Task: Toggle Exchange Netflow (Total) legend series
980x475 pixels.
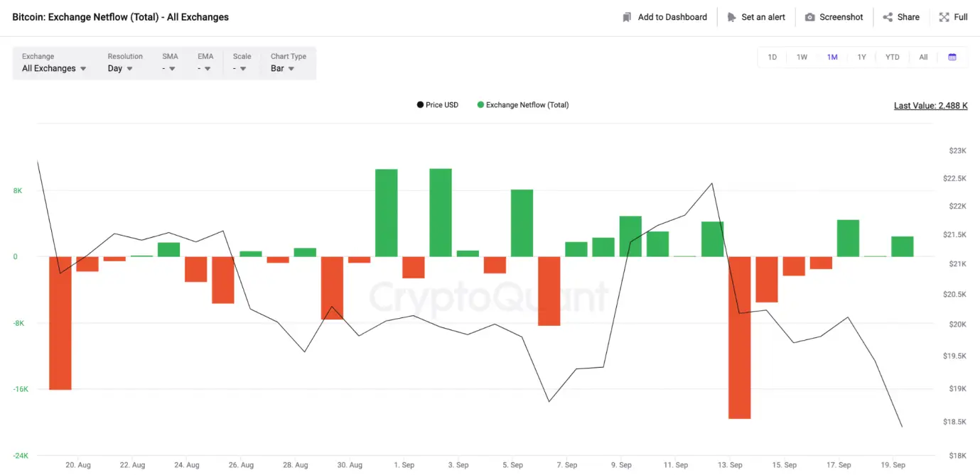Action: (x=522, y=105)
